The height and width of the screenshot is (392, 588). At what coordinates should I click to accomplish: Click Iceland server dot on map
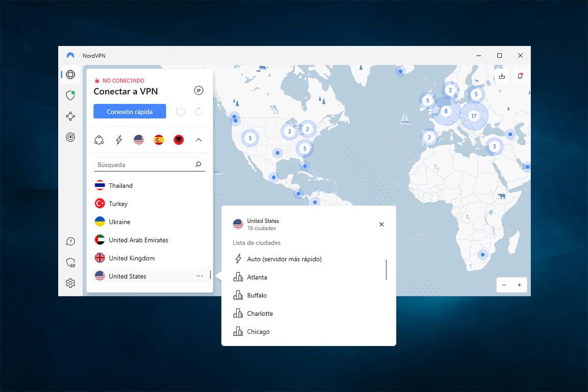pos(401,71)
